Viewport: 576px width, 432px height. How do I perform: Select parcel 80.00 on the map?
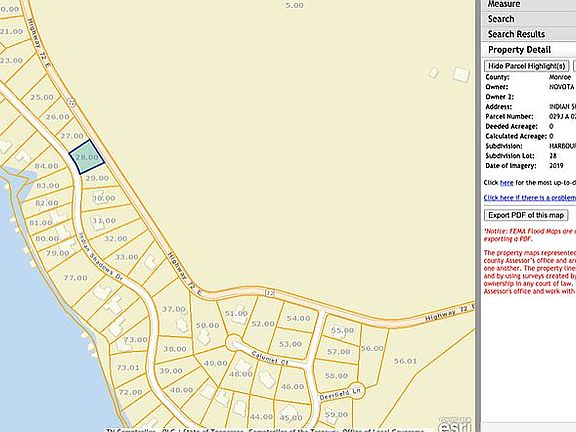coord(47,238)
